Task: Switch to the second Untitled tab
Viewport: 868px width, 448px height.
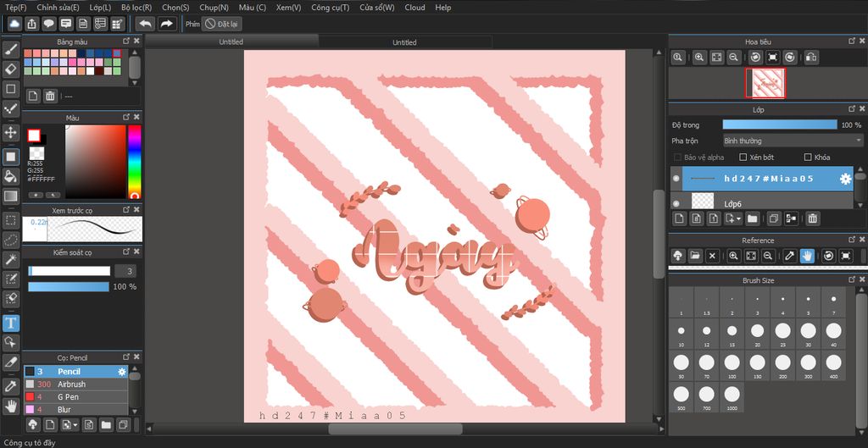Action: coord(404,42)
